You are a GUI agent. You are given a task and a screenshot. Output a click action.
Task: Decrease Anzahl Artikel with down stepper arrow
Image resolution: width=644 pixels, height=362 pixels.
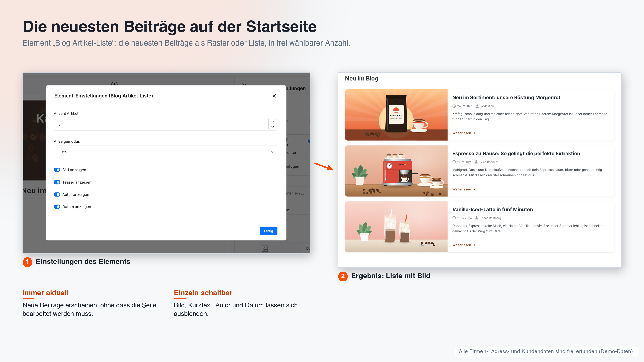pos(273,127)
